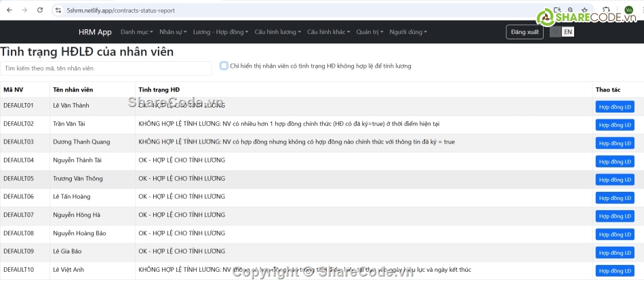This screenshot has height=286, width=644.
Task: Switch language to EN
Action: click(567, 32)
